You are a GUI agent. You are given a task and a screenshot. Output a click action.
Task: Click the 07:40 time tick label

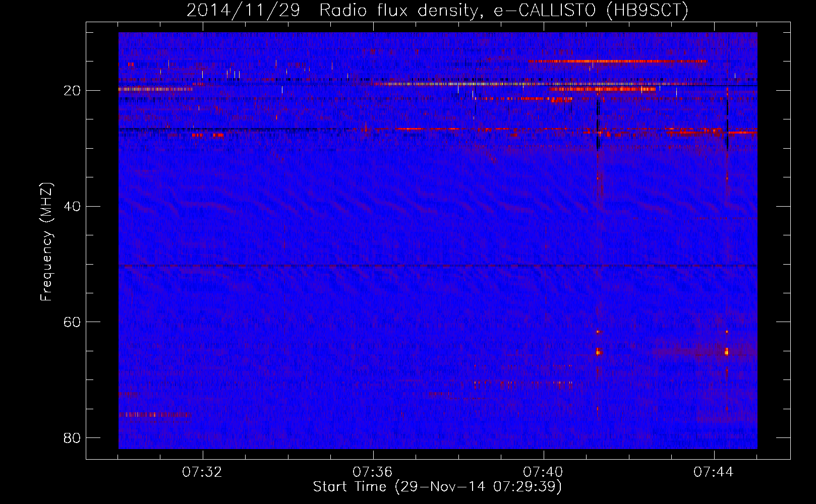[x=543, y=472]
